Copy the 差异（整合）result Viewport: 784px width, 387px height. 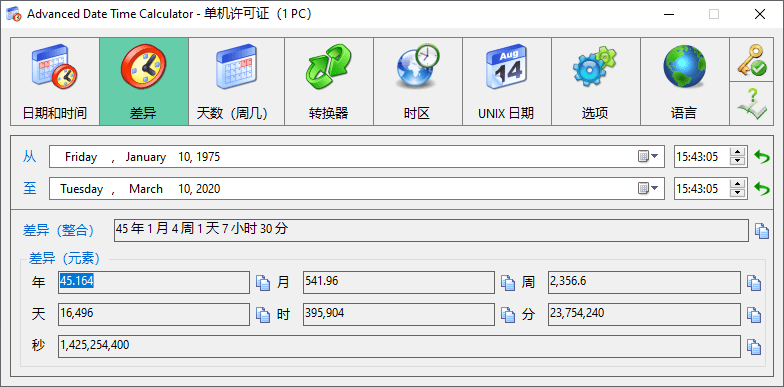(762, 230)
